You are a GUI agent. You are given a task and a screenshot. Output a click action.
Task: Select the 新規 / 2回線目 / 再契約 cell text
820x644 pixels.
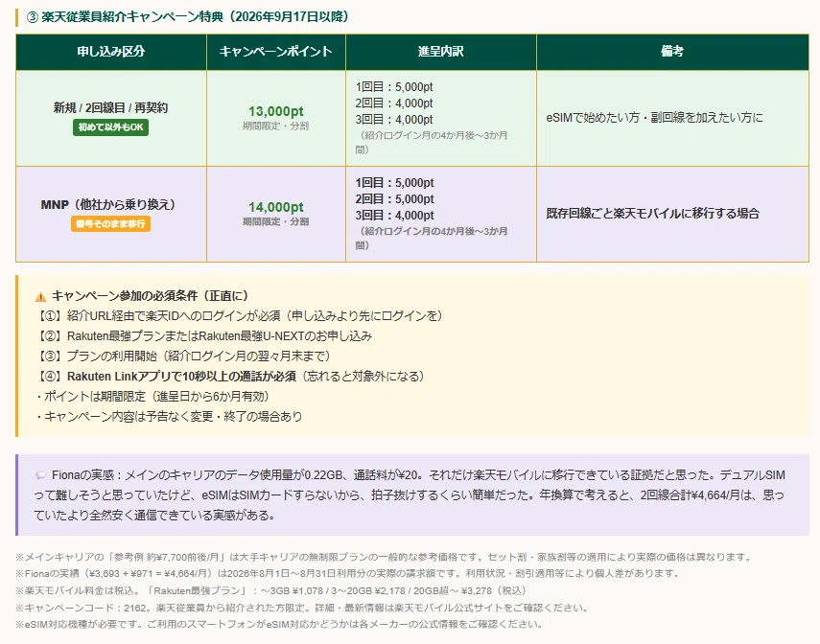click(x=110, y=107)
